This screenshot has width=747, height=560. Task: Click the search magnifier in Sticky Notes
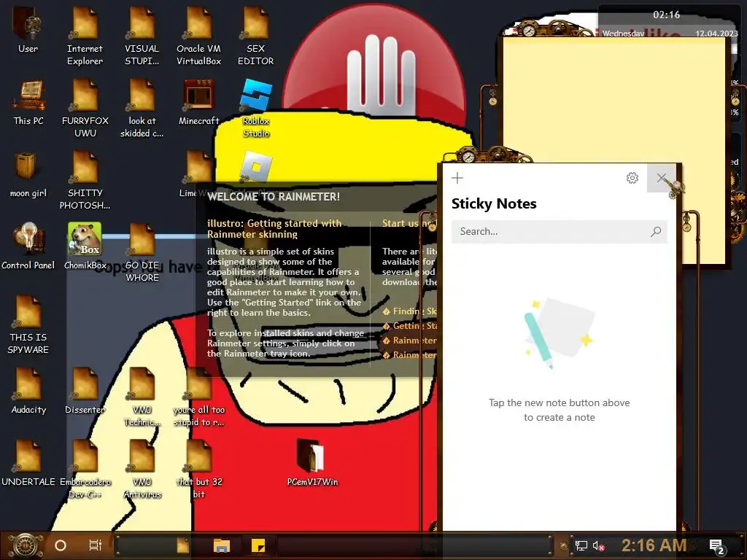(656, 231)
